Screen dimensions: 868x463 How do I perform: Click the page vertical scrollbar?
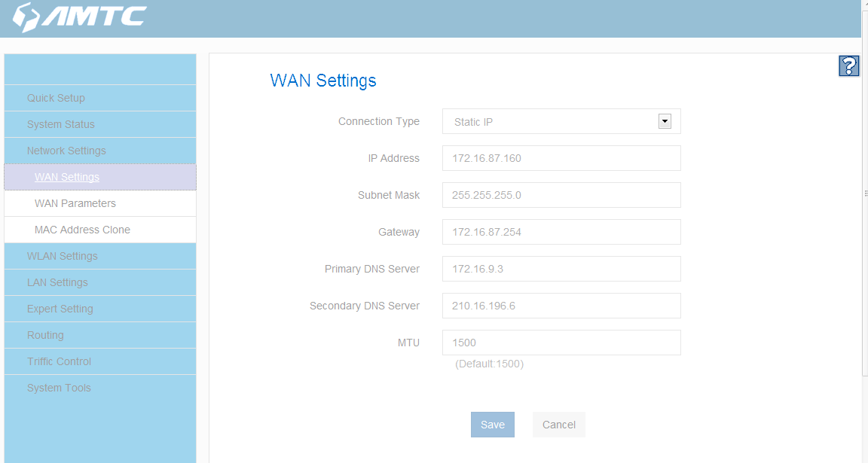point(865,193)
